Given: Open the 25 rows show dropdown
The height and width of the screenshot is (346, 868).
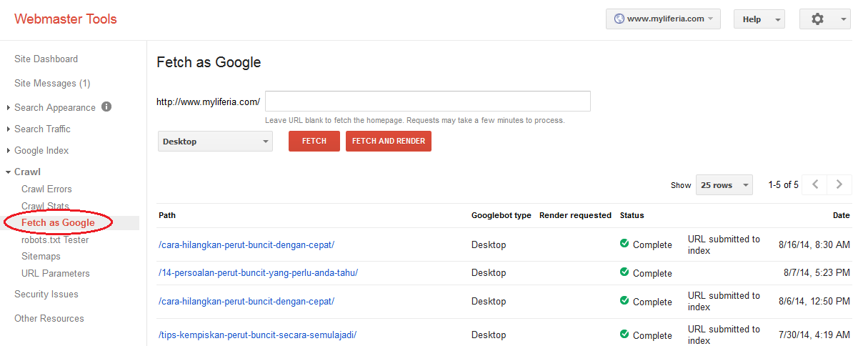Looking at the screenshot, I should (724, 184).
